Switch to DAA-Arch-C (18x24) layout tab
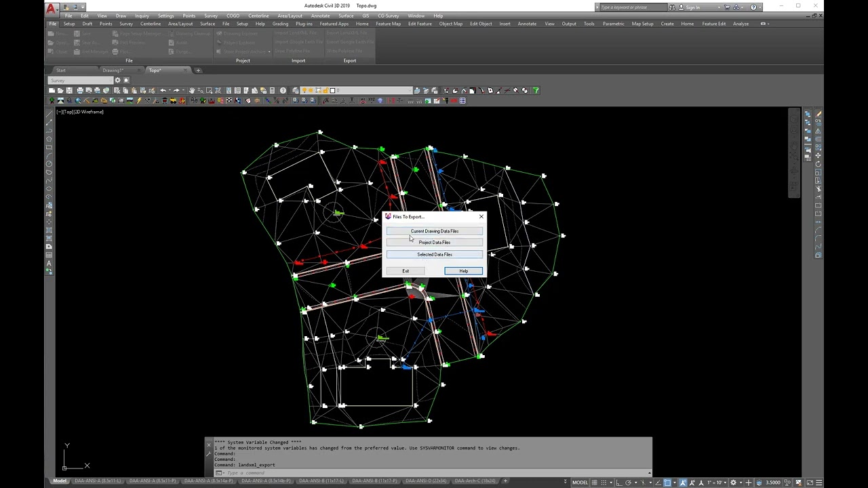This screenshot has width=868, height=488. coord(475,481)
